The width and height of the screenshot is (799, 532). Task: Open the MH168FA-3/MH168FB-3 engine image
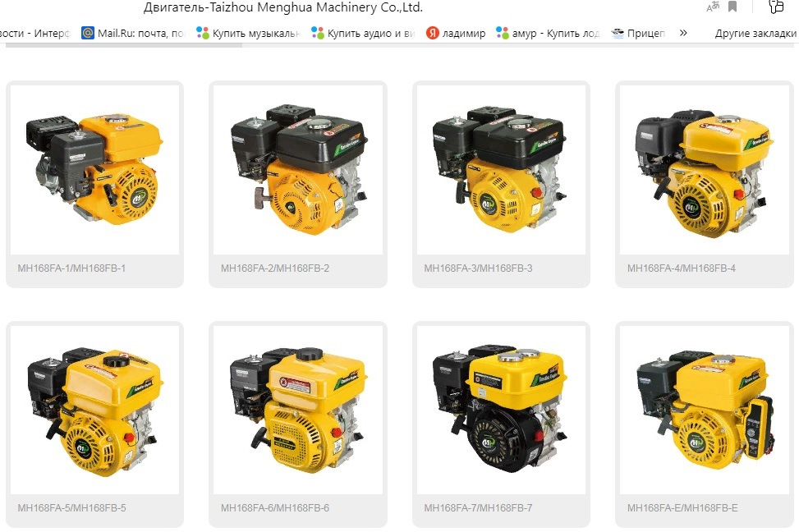502,170
